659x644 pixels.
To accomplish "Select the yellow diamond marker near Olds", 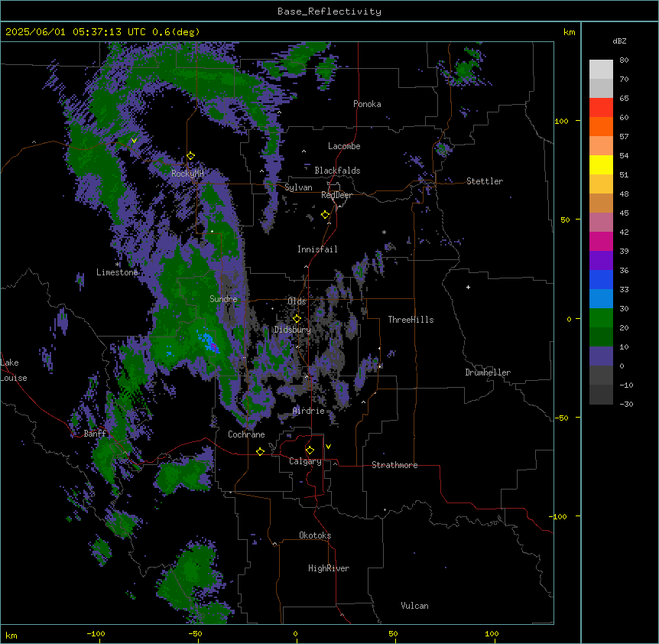I will [297, 319].
